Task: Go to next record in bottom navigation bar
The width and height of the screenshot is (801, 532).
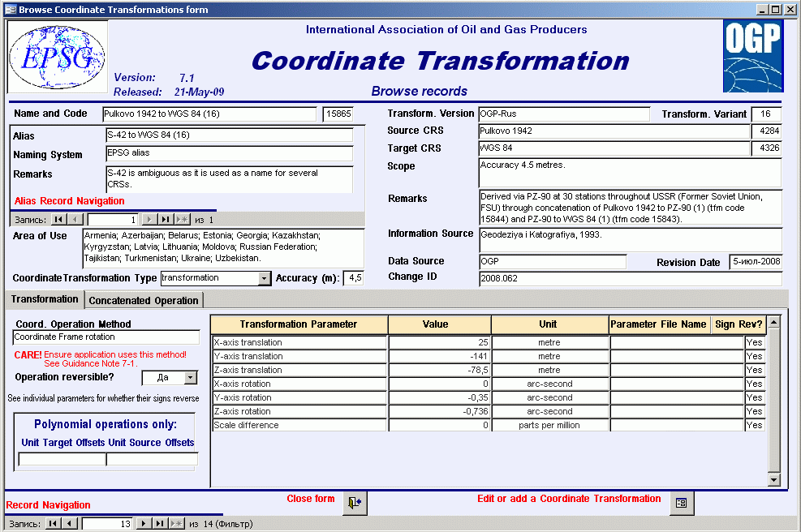Action: point(145,524)
